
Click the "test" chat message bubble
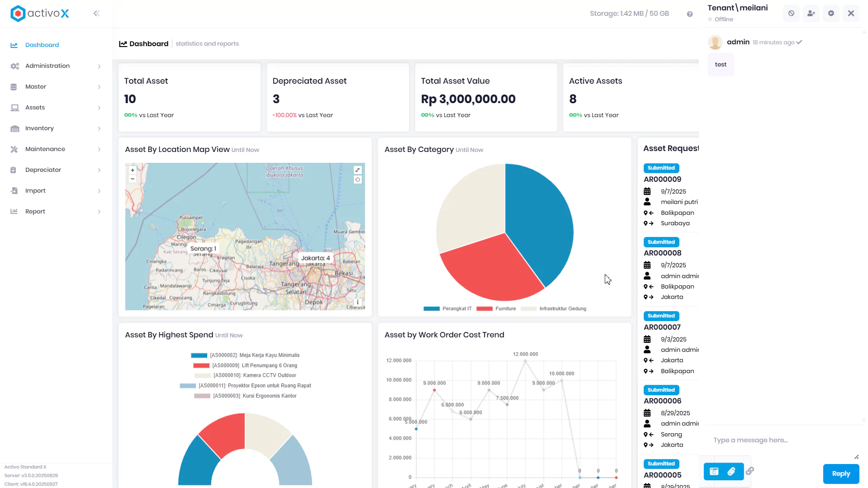[721, 65]
